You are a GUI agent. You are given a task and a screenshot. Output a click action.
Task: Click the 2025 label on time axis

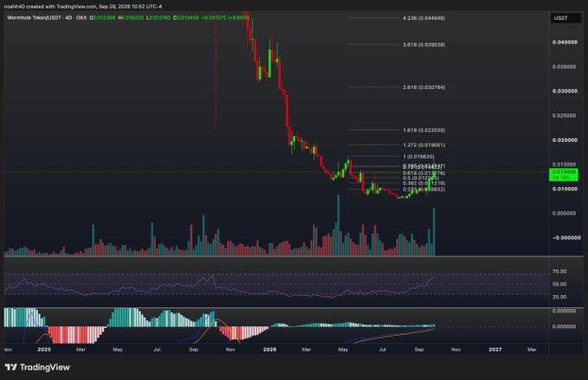pos(44,349)
